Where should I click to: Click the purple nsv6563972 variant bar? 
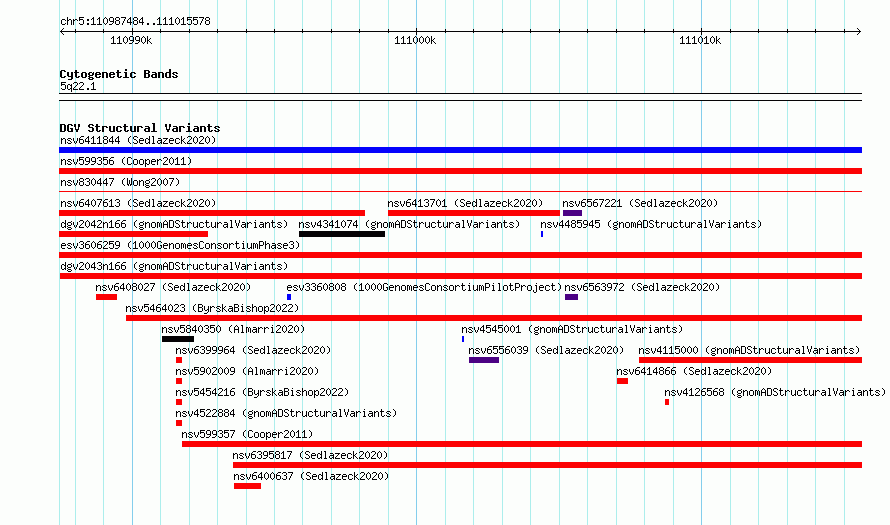571,297
